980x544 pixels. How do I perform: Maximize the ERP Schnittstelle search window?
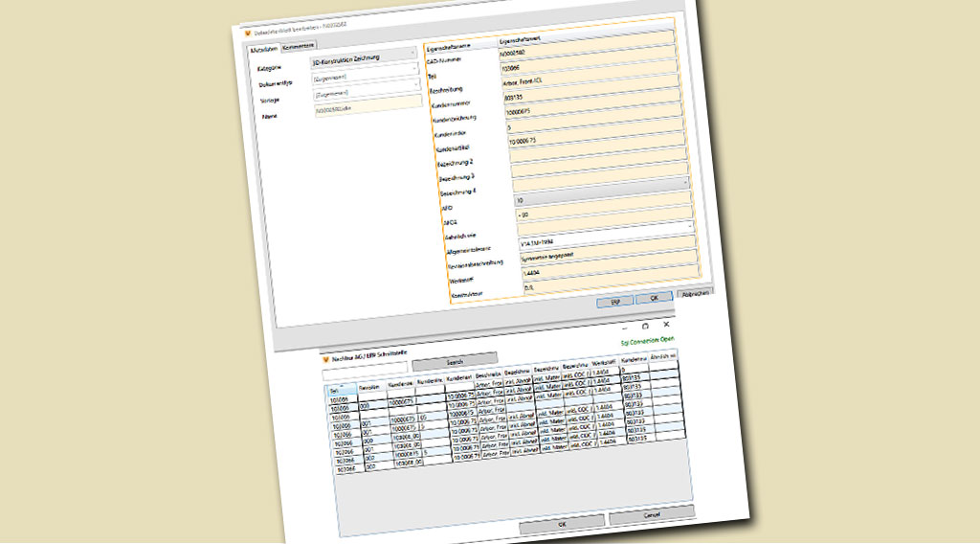[x=644, y=326]
